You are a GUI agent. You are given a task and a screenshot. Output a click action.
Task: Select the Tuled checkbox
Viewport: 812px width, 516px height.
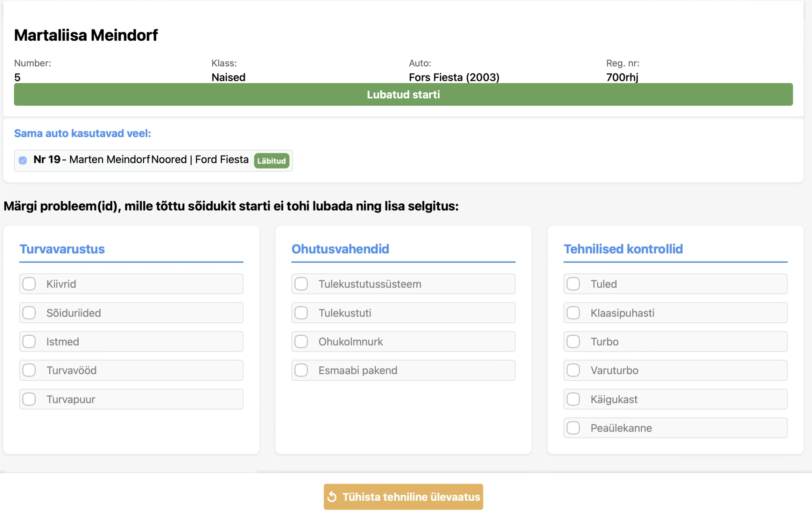(x=573, y=283)
